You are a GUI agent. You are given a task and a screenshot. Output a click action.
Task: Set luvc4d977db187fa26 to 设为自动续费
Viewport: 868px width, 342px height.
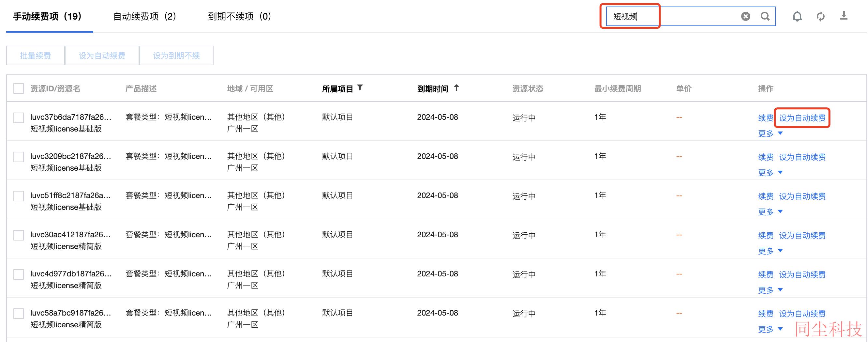pyautogui.click(x=802, y=274)
